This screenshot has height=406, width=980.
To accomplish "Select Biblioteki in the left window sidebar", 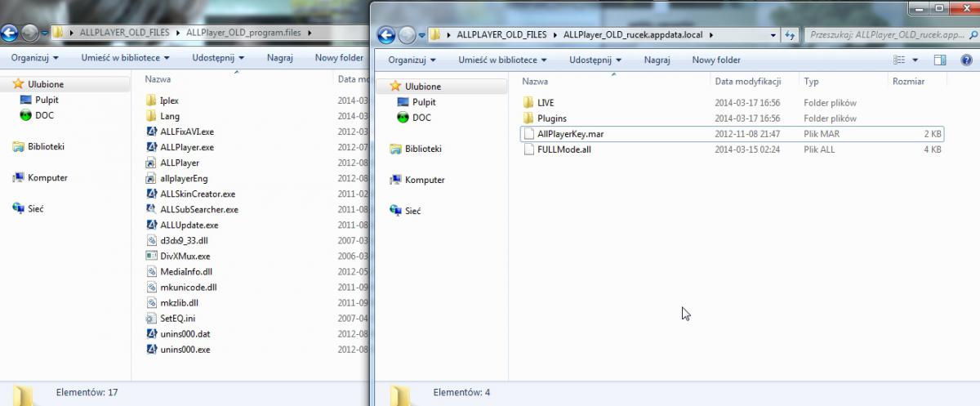I will point(46,146).
